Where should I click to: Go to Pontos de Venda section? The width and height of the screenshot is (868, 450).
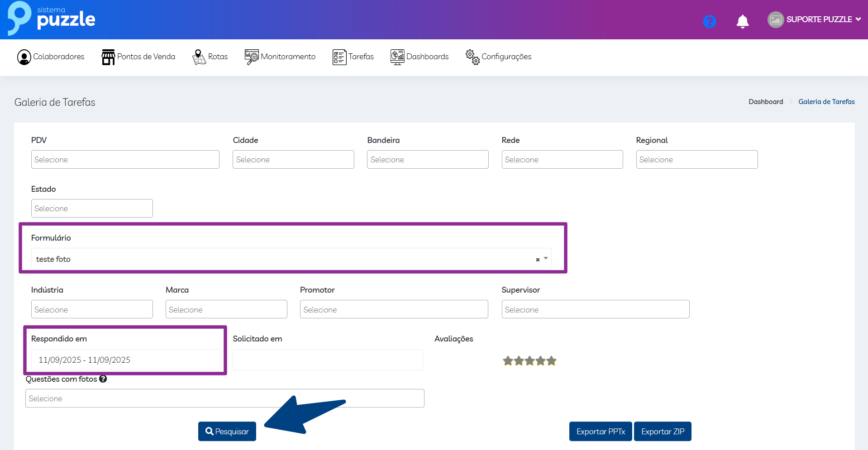[x=138, y=57]
